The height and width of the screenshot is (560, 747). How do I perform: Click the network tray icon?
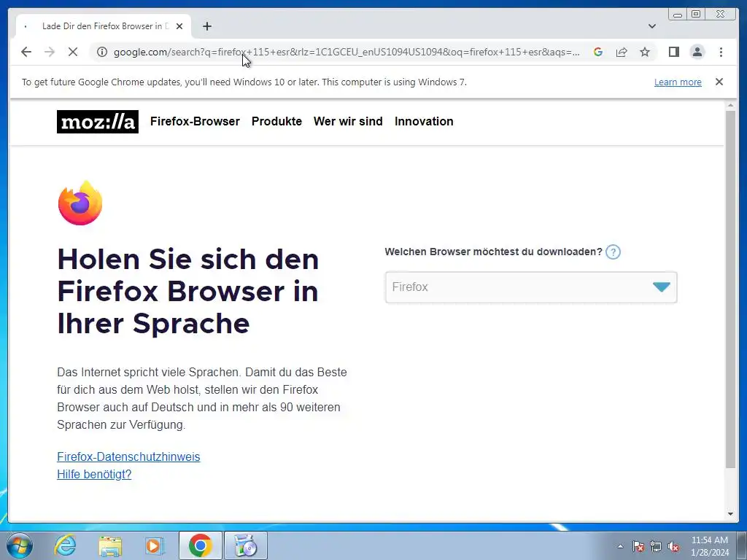(x=656, y=546)
